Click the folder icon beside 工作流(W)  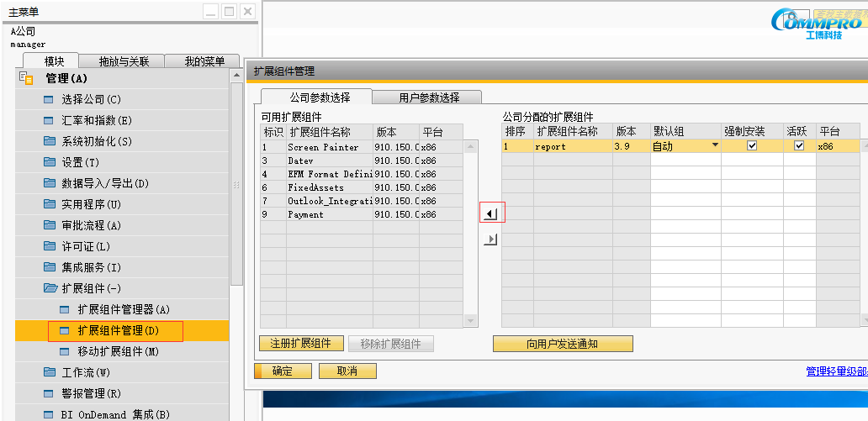(x=50, y=372)
